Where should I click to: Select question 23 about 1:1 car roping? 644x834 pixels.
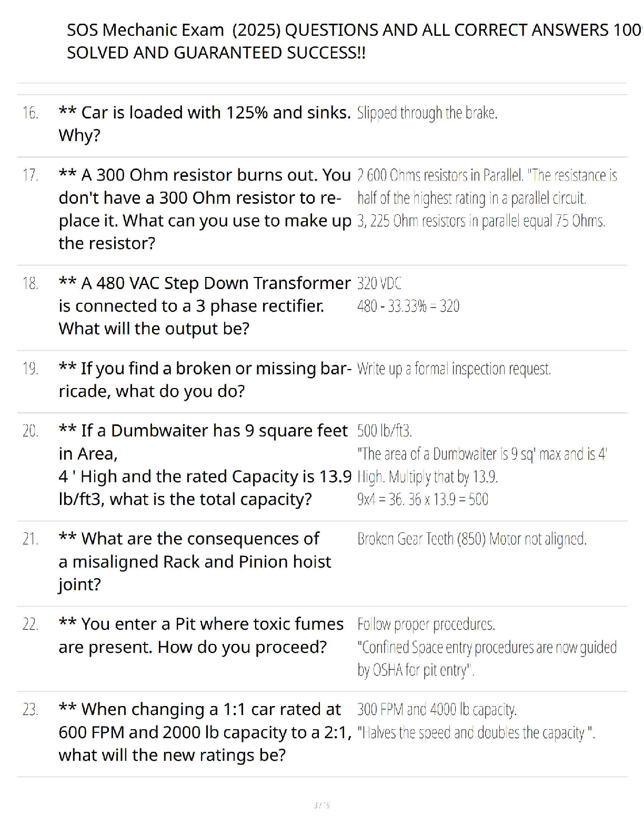point(205,732)
